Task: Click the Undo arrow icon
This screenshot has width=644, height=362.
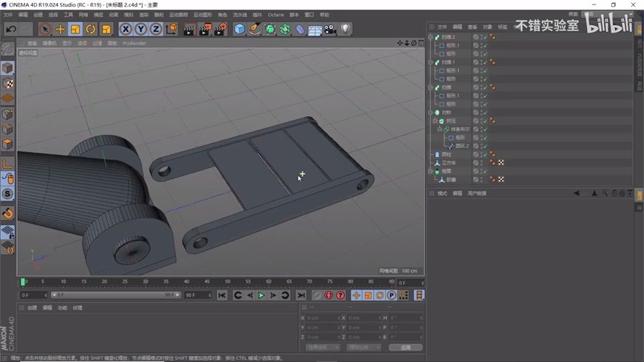Action: click(11, 30)
